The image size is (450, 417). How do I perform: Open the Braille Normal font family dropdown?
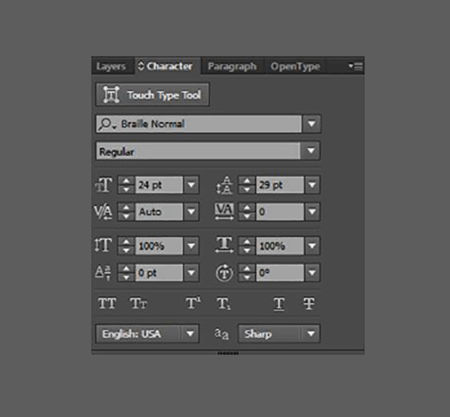[x=312, y=124]
